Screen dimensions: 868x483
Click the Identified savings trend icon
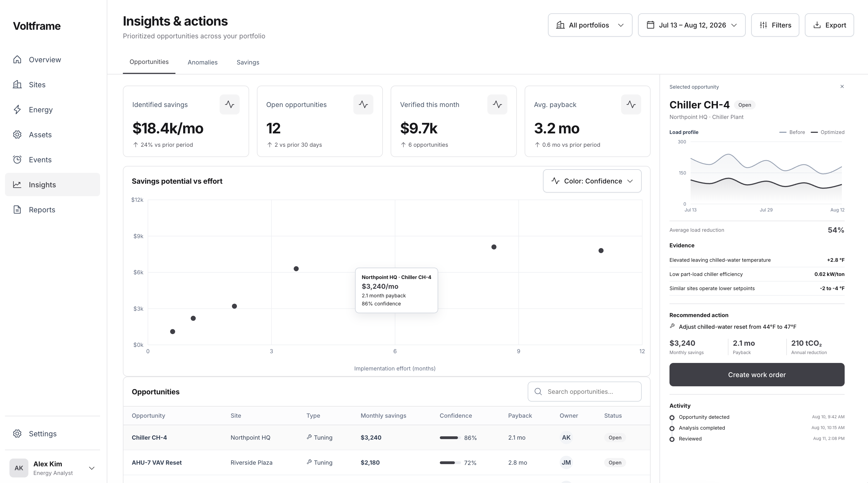[229, 104]
